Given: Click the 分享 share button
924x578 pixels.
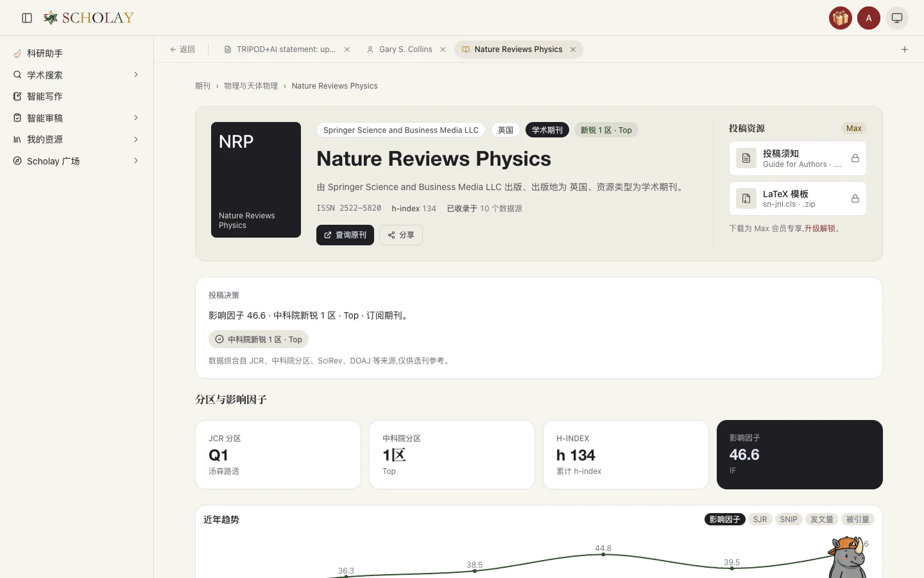Looking at the screenshot, I should [401, 235].
